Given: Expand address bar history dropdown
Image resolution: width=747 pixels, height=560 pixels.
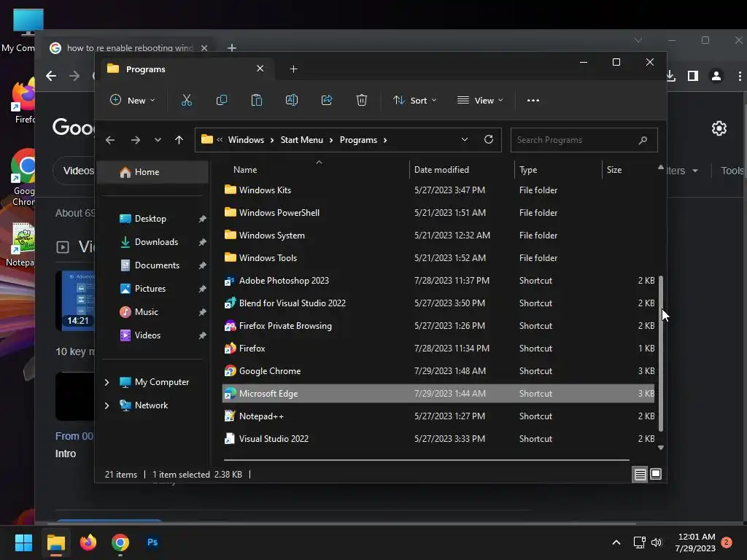Looking at the screenshot, I should click(465, 139).
